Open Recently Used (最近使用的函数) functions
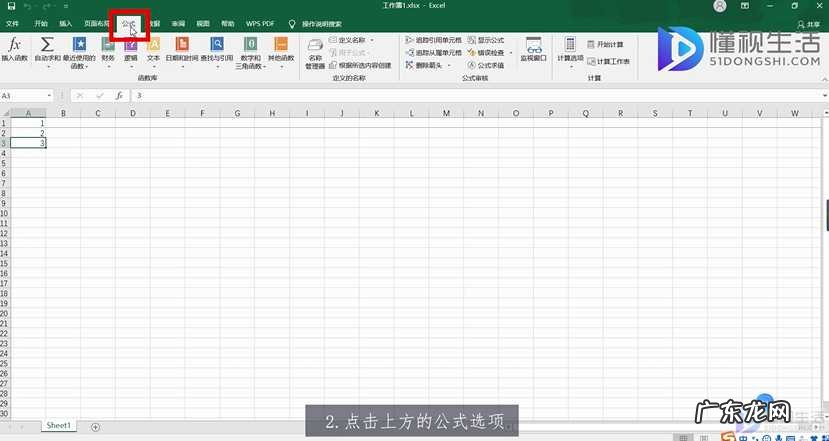 click(x=79, y=52)
